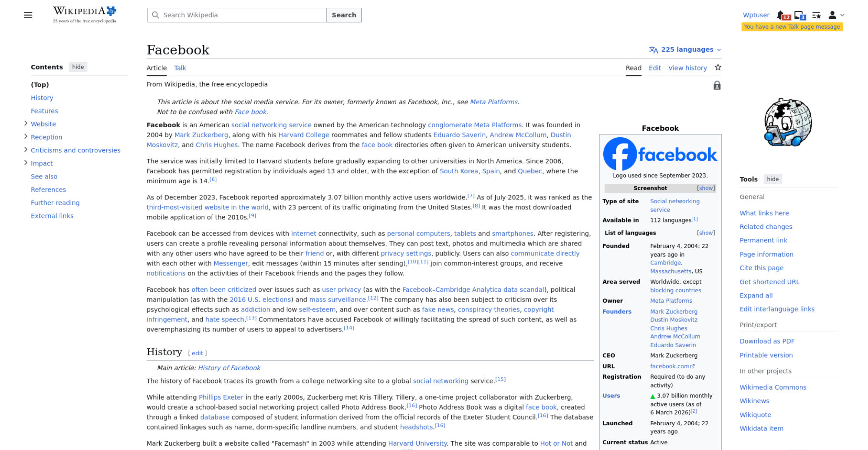Show the Screenshot section in infobox
Viewport: 868px width, 450px height.
tap(706, 188)
